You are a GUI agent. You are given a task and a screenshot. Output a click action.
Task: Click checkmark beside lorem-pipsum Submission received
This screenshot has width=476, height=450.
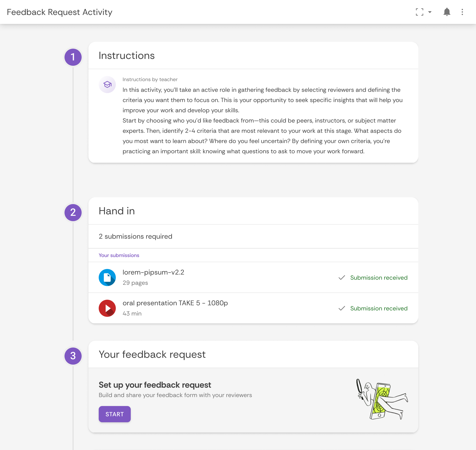tap(342, 278)
